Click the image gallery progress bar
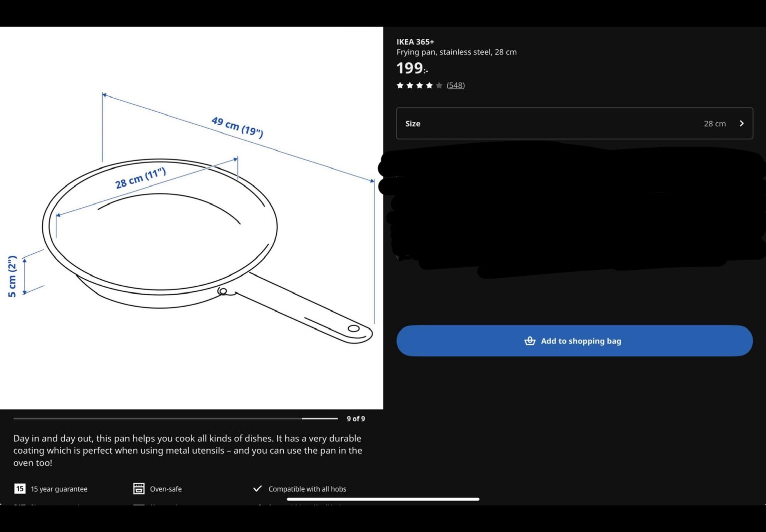Viewport: 766px width, 532px height. click(175, 419)
